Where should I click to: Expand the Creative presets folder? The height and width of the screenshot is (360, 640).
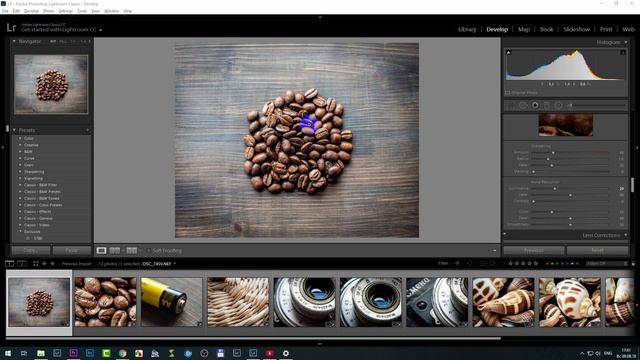pyautogui.click(x=20, y=145)
